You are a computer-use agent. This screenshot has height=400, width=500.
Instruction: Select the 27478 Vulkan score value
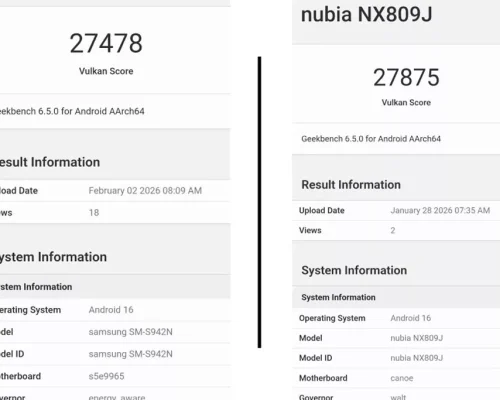point(106,43)
